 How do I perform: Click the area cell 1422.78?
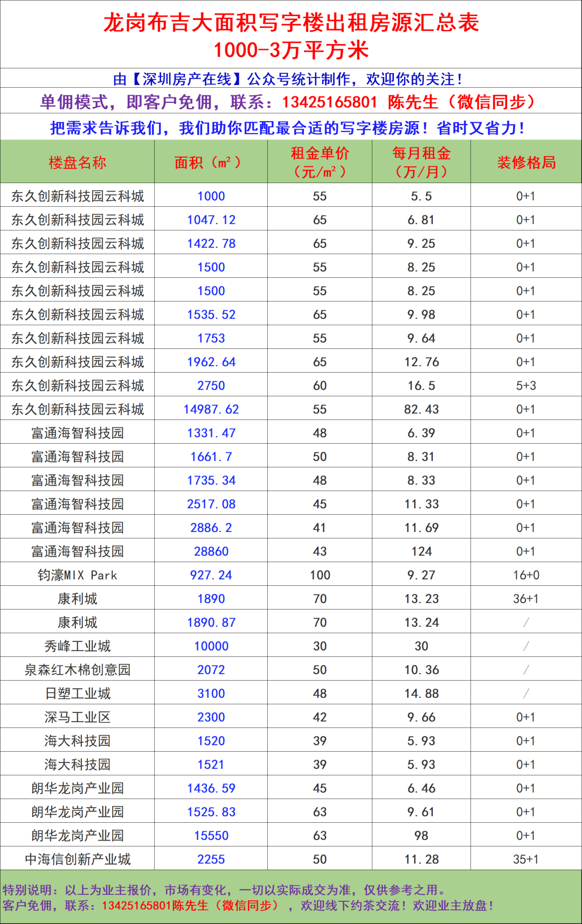click(211, 243)
